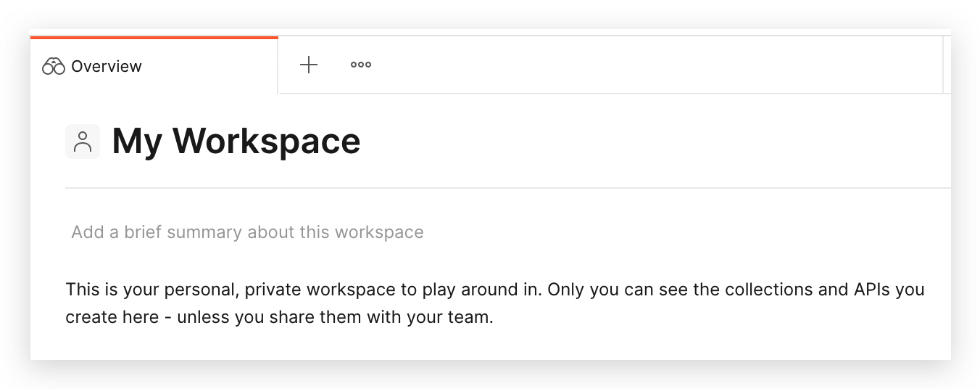
Task: Click the word 'My' in the workspace heading
Action: (x=137, y=141)
